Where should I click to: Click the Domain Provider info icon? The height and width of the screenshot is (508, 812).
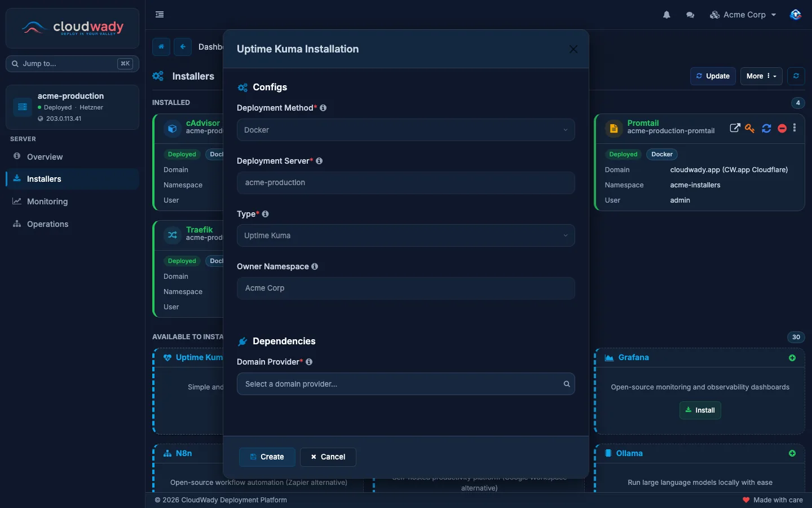click(309, 362)
